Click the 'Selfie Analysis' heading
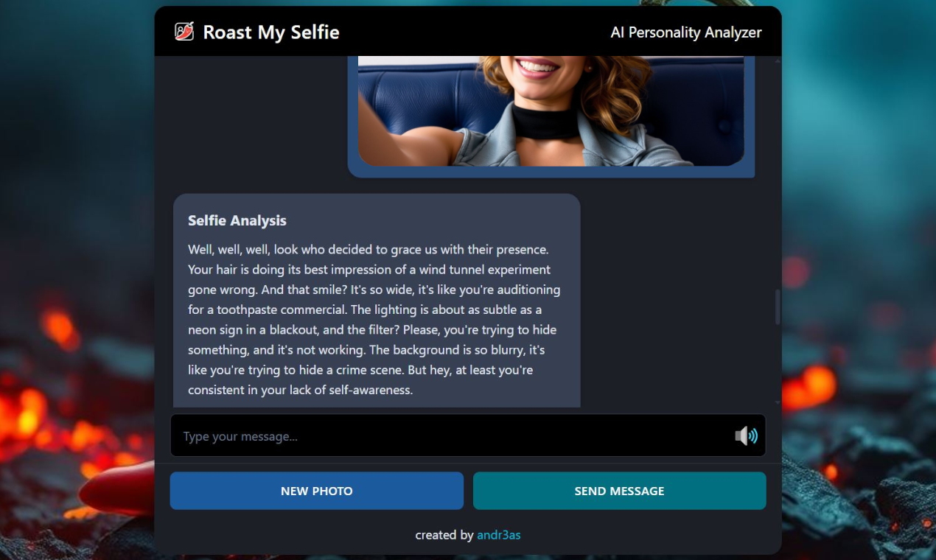Image resolution: width=936 pixels, height=560 pixels. pyautogui.click(x=237, y=220)
